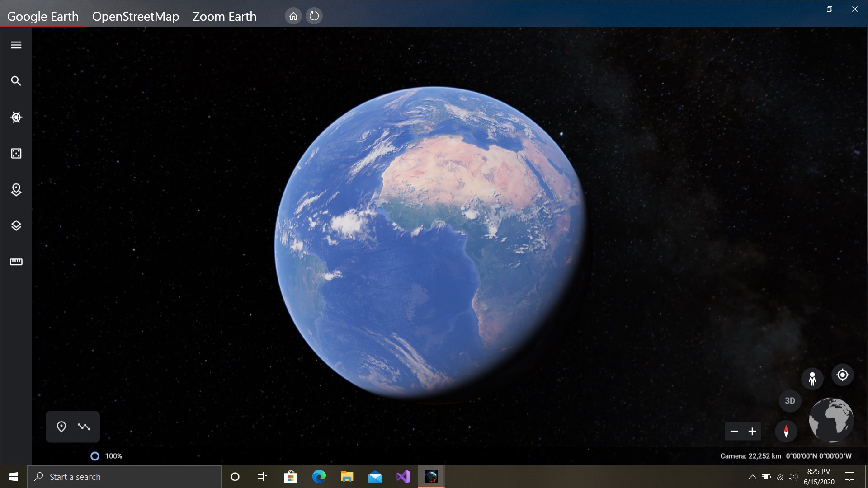This screenshot has height=488, width=868.
Task: Toggle the placemark pin tool
Action: click(x=61, y=426)
